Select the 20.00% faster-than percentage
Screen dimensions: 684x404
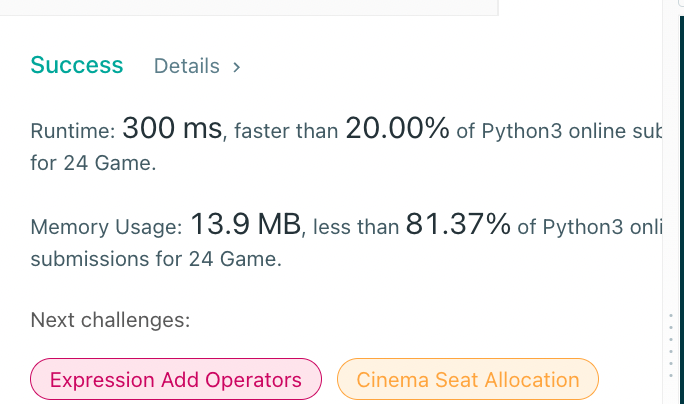click(x=396, y=129)
